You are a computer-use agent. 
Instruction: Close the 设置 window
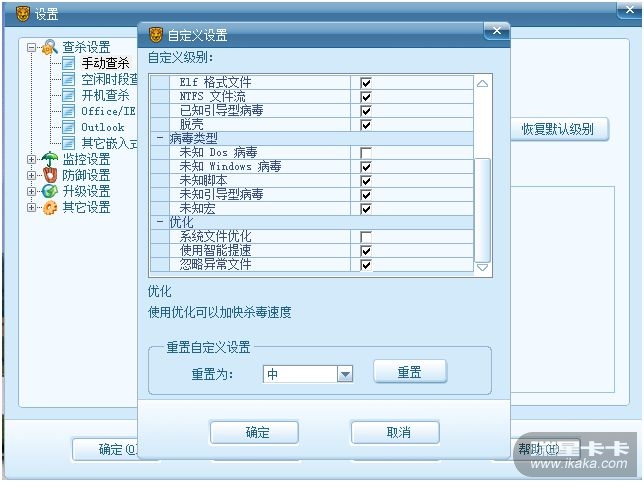pos(630,10)
